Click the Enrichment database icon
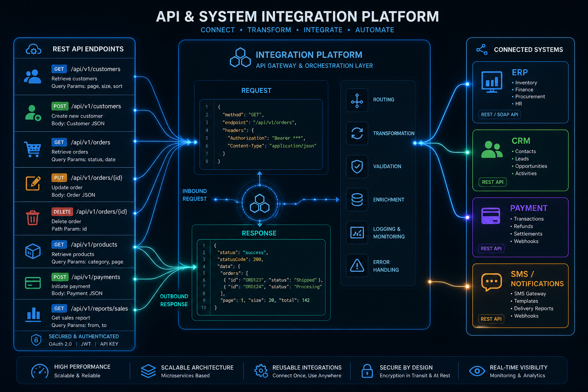 tap(357, 199)
